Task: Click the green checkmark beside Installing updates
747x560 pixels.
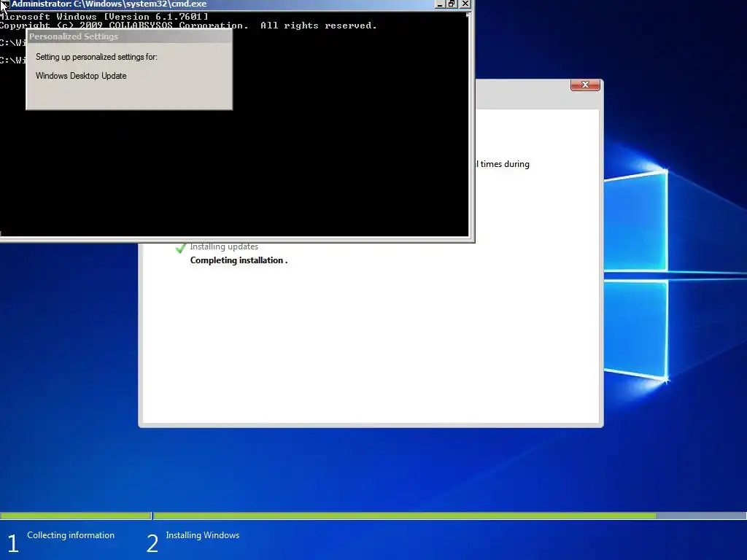Action: [x=181, y=248]
